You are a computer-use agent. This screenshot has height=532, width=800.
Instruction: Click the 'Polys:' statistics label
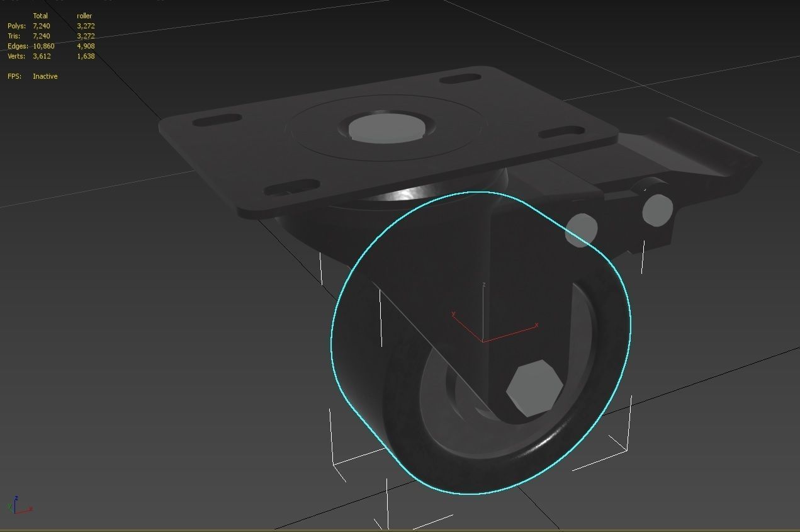[x=16, y=26]
